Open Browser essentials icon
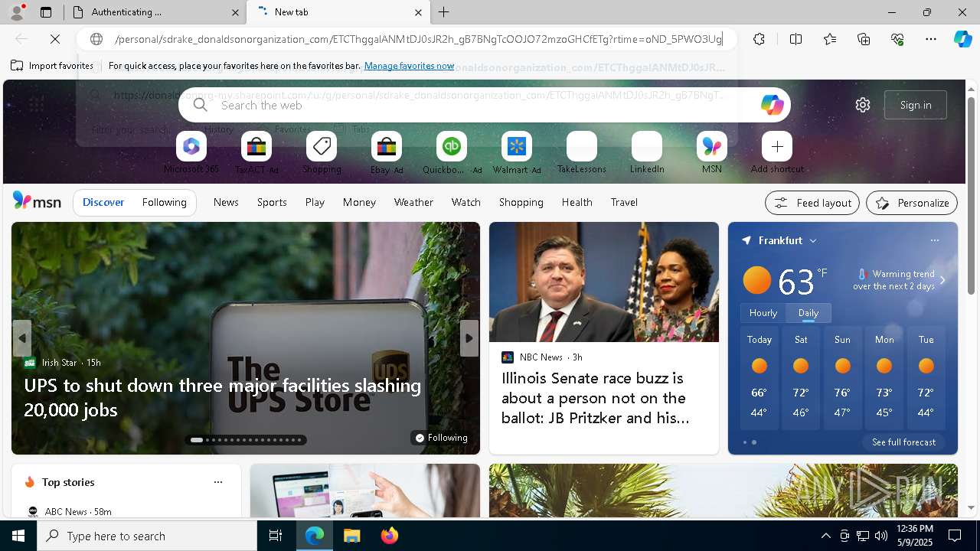Image resolution: width=980 pixels, height=551 pixels. point(897,39)
